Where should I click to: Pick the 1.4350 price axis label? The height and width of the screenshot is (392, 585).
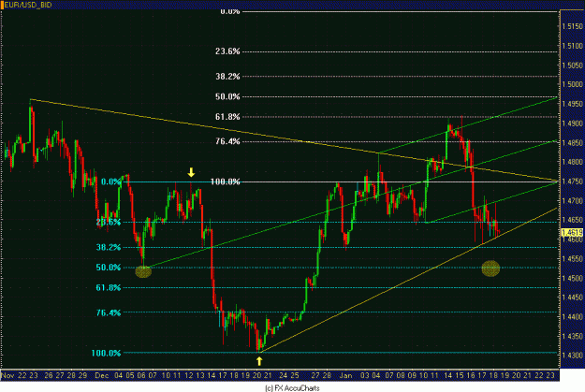(572, 336)
